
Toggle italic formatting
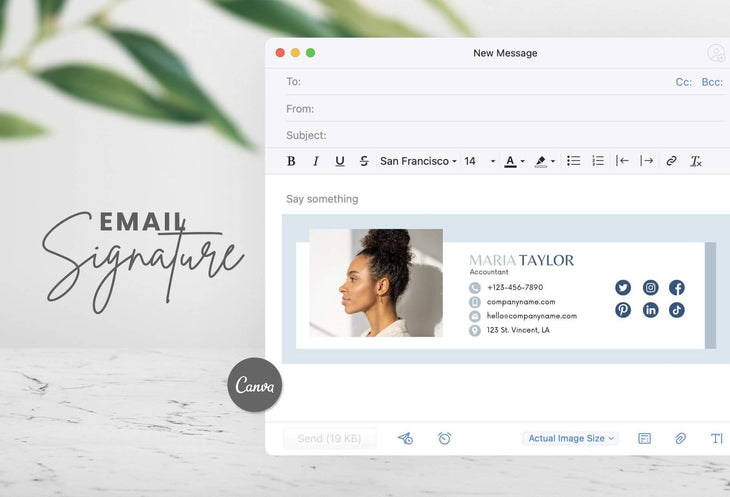point(316,161)
